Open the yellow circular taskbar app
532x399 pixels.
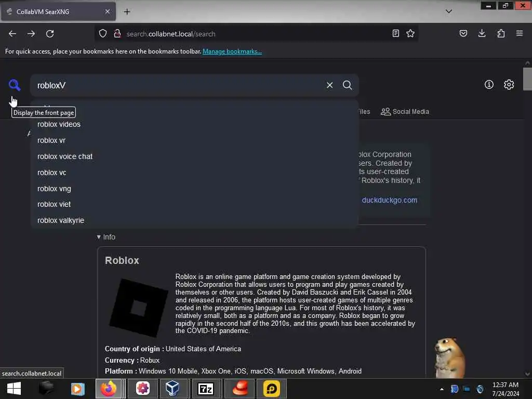click(x=271, y=389)
